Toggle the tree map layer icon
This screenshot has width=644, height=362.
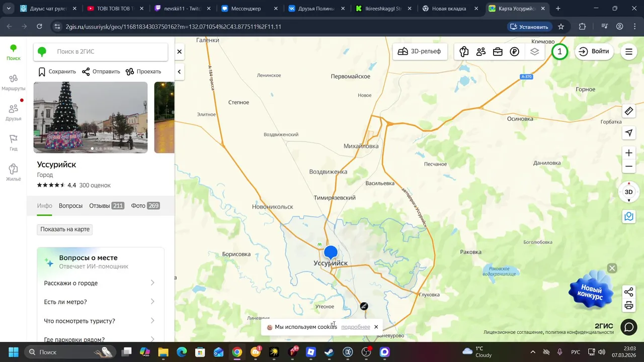464,51
